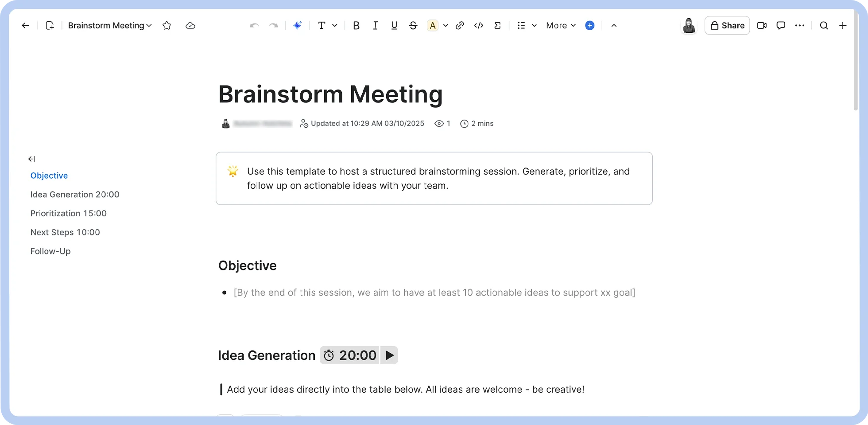Click the cloud sync status icon
This screenshot has width=868, height=425.
[190, 25]
